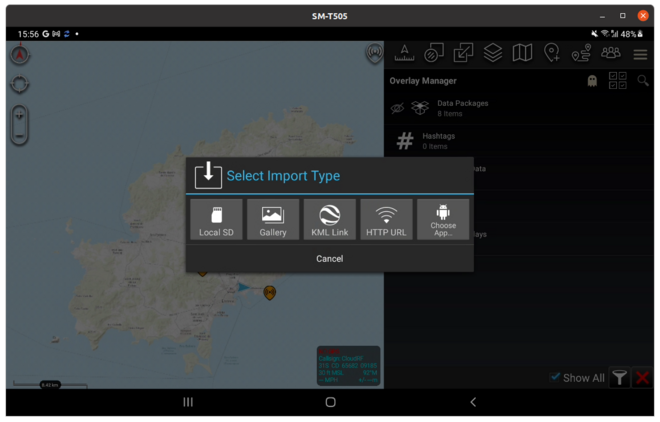Open the overlay layers stack icon
The image size is (660, 422).
pos(492,53)
